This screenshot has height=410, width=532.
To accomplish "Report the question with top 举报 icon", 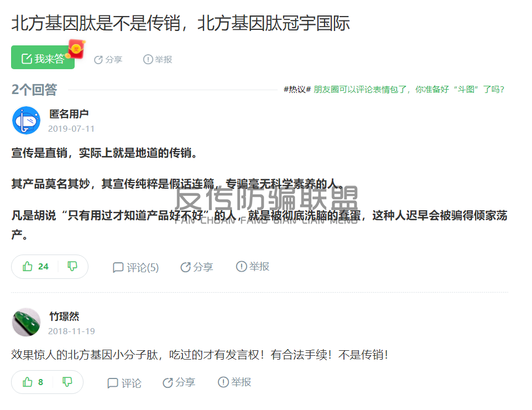I will pos(158,59).
